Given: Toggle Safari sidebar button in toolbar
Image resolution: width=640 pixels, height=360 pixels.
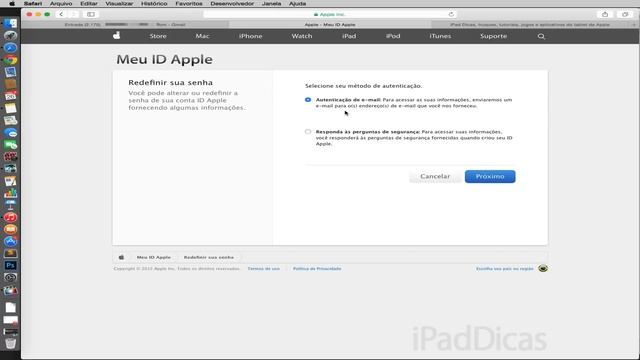Looking at the screenshot, I should tap(91, 14).
